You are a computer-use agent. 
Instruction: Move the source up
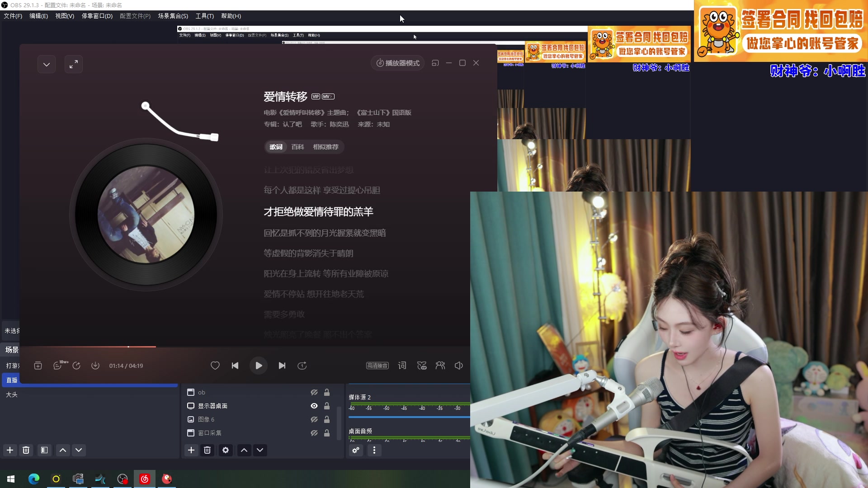pos(244,450)
